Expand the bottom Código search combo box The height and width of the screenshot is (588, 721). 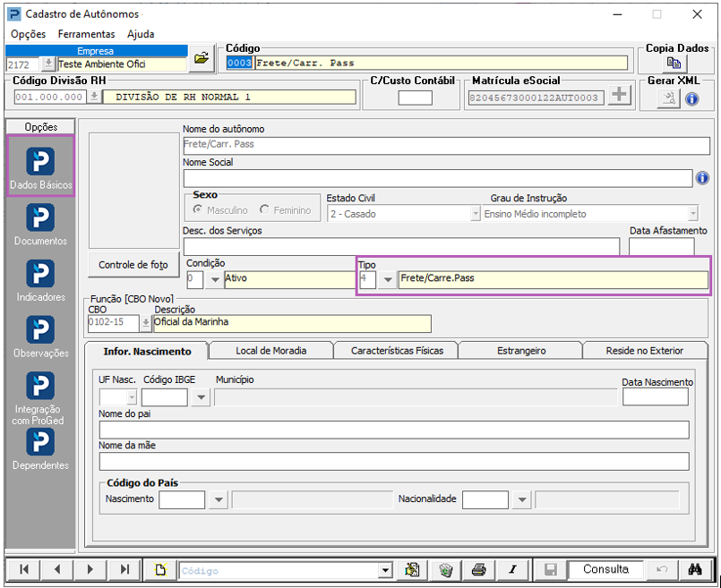pyautogui.click(x=385, y=570)
